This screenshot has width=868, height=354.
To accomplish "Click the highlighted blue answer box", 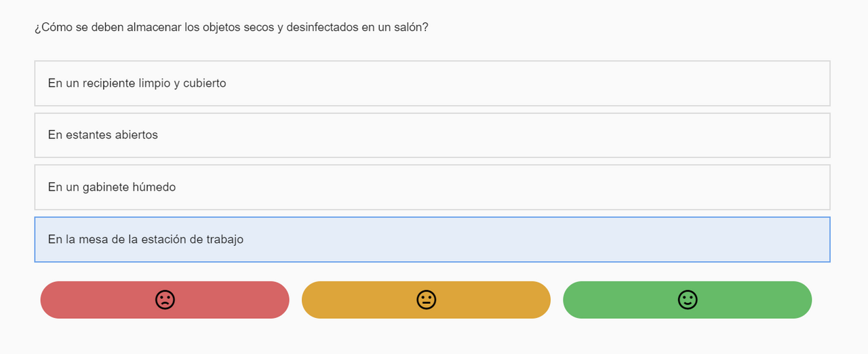I will tap(432, 239).
